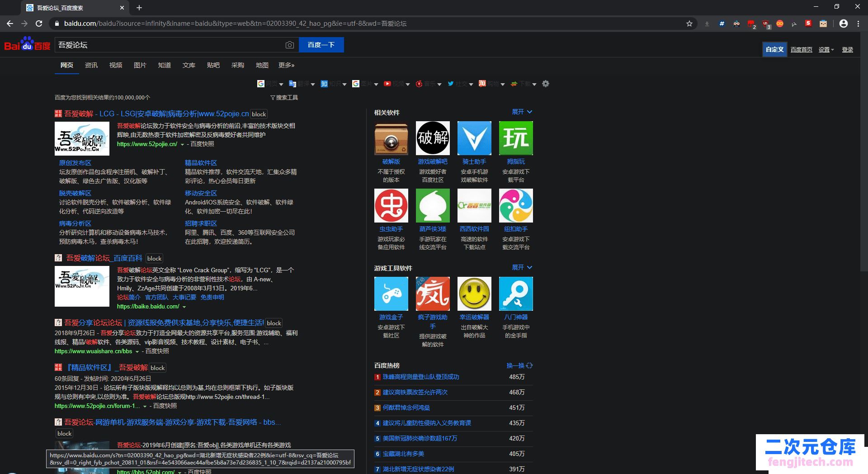
Task: Open the 招聘求职区 sublink
Action: 201,223
